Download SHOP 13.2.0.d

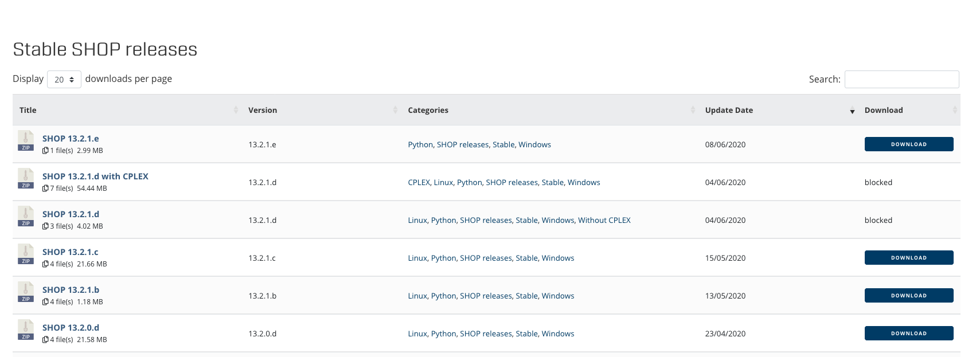point(909,334)
